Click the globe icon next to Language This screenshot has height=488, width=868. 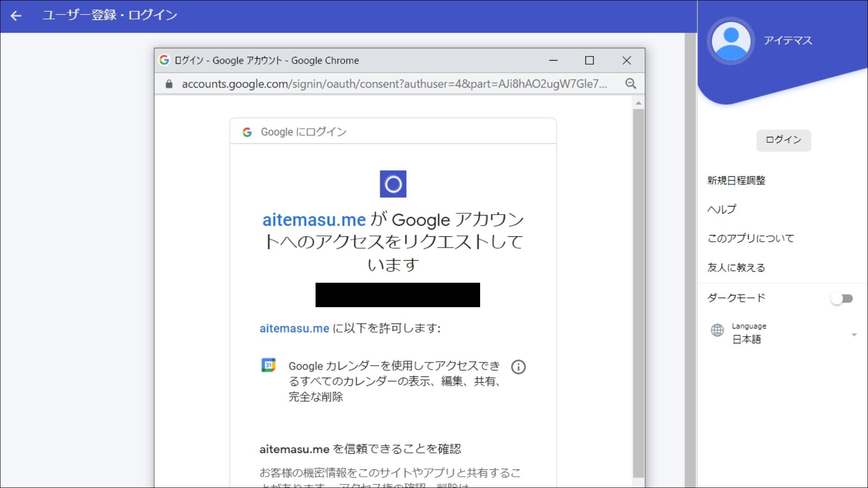coord(717,331)
